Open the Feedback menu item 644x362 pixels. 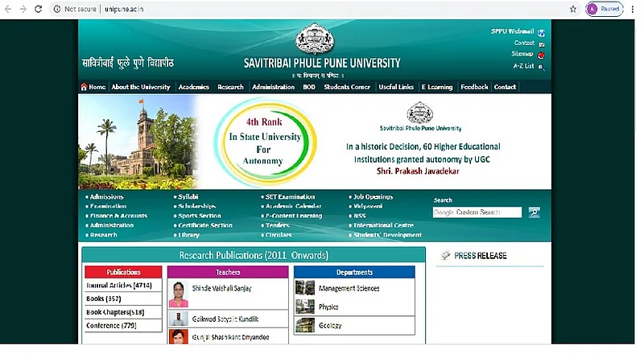coord(474,87)
